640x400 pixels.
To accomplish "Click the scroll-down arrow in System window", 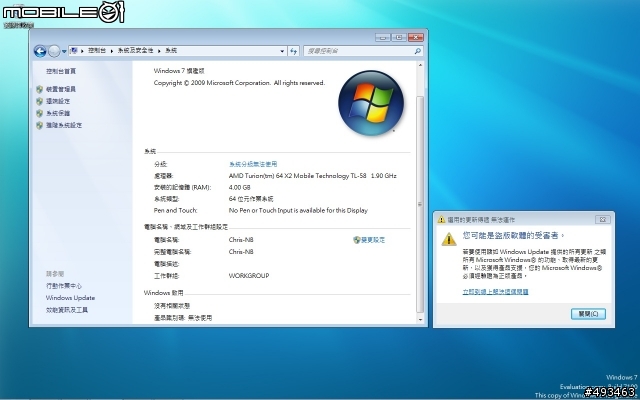I will click(x=420, y=320).
